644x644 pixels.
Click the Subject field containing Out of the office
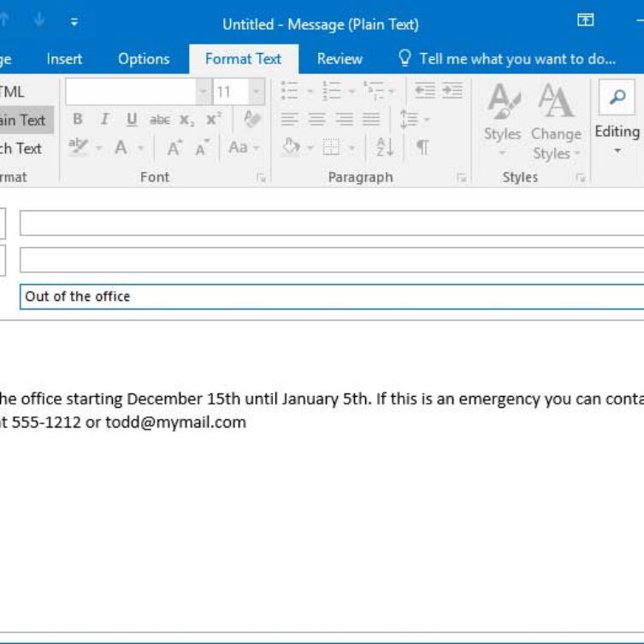pos(332,297)
